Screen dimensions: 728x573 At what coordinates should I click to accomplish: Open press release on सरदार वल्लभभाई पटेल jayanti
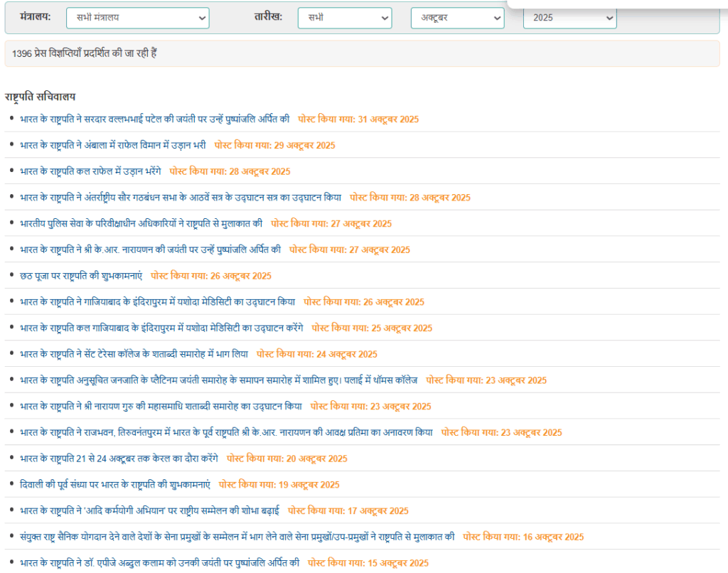pyautogui.click(x=155, y=119)
